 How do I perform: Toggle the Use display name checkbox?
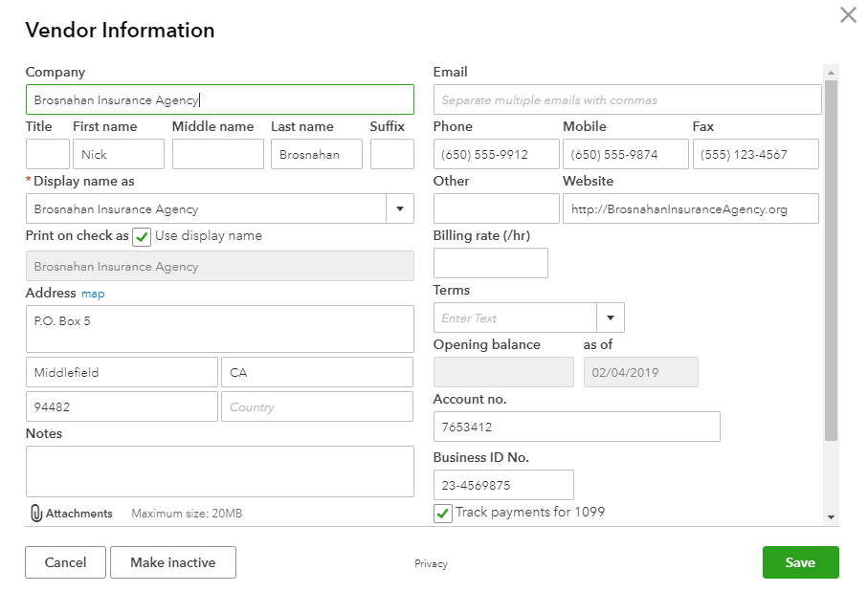click(x=142, y=237)
